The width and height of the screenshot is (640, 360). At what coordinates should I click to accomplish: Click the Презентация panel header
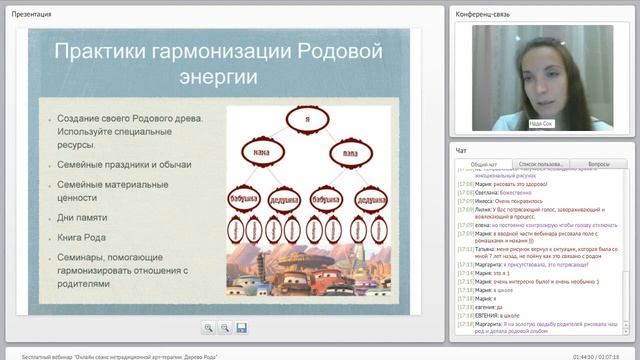(x=31, y=14)
